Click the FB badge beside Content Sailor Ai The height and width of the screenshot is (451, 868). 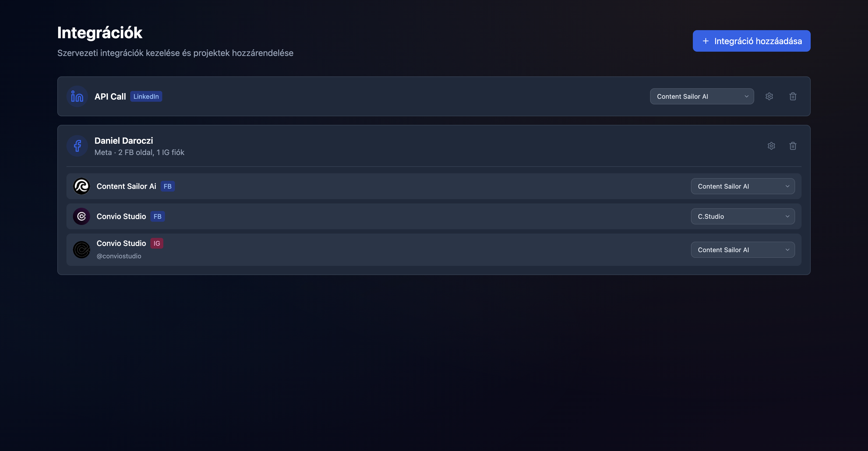tap(167, 186)
